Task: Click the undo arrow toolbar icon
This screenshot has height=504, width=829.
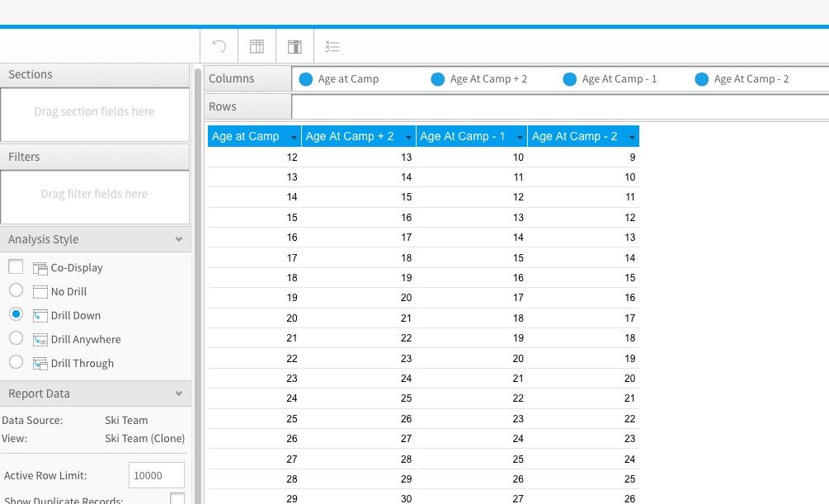Action: click(x=219, y=46)
